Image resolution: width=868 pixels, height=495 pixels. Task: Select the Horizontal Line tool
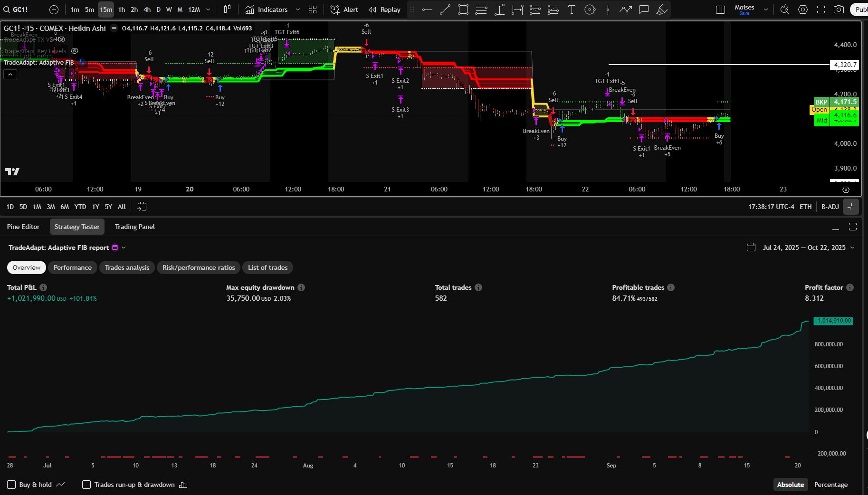pyautogui.click(x=427, y=10)
